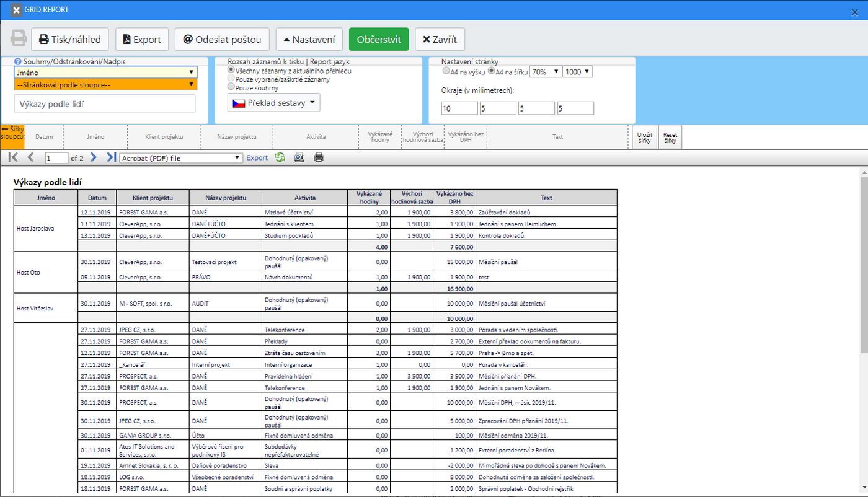Click 'M - SOFT, spol. s r.o.' client cell
868x497 pixels.
point(153,304)
